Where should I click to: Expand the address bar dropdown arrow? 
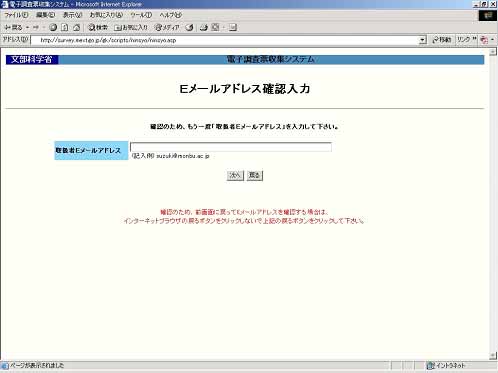pyautogui.click(x=422, y=40)
